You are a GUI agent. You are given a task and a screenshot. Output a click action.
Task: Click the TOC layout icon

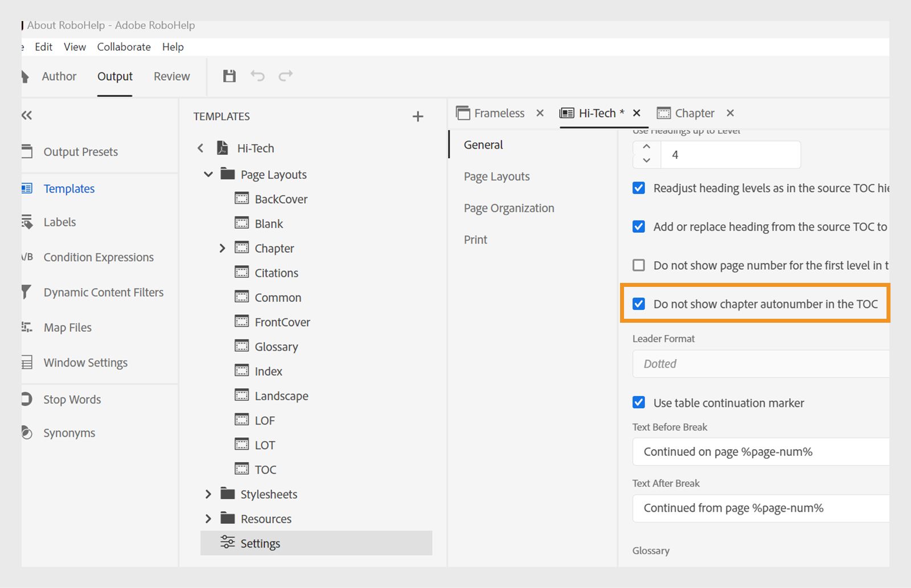242,468
